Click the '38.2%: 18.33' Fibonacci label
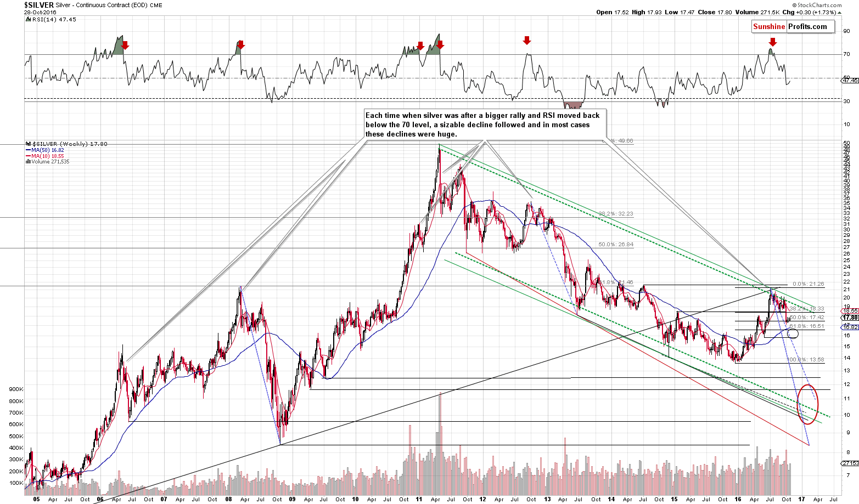 coord(807,309)
